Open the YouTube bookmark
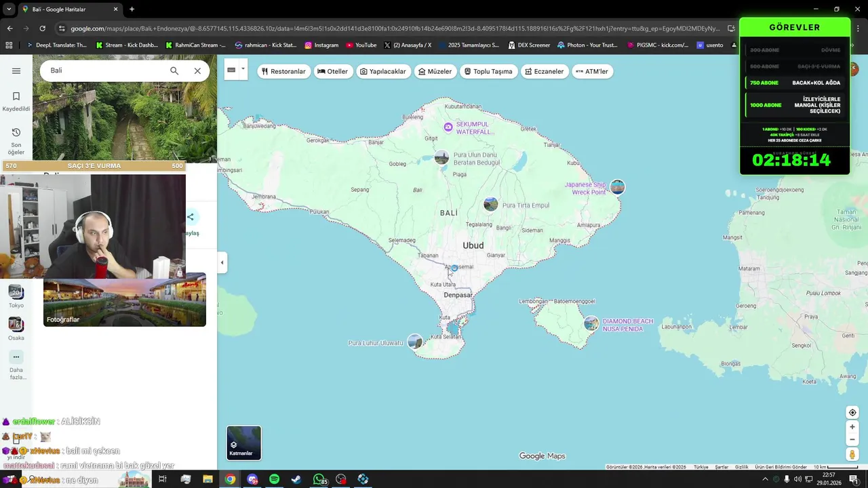 (361, 45)
